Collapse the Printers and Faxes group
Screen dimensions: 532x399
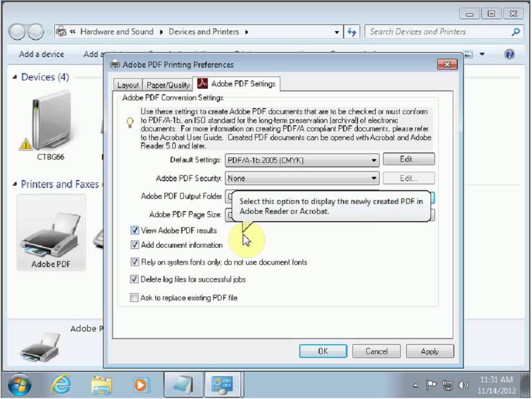pyautogui.click(x=15, y=184)
